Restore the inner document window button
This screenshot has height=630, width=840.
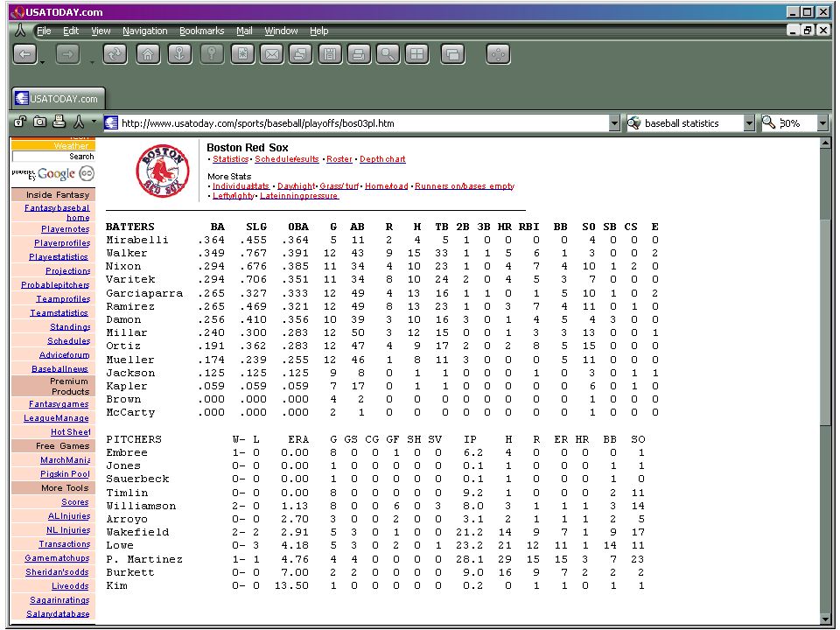(x=808, y=30)
